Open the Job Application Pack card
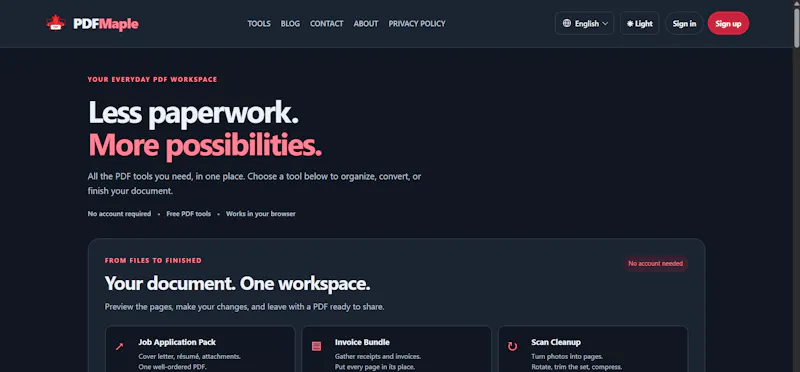Image resolution: width=800 pixels, height=372 pixels. pyautogui.click(x=200, y=349)
